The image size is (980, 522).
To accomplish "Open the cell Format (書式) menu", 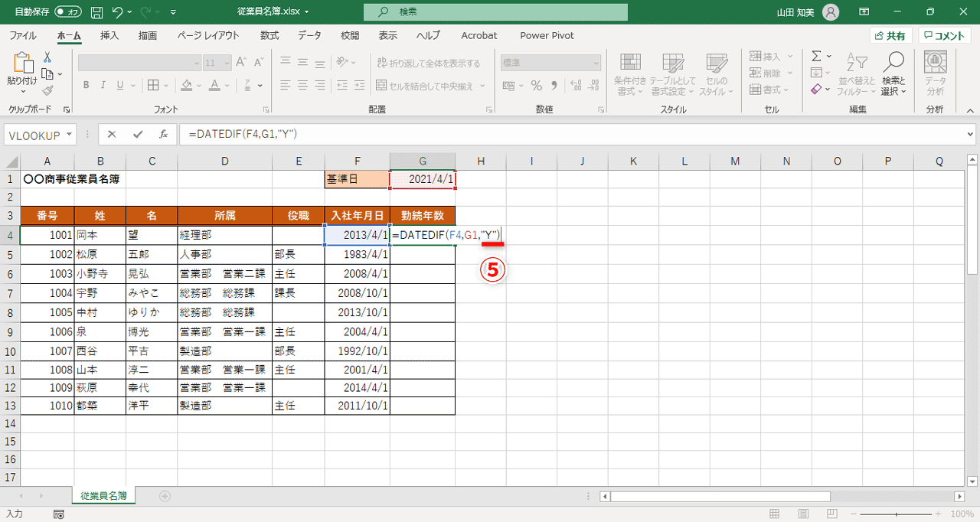I will point(769,90).
